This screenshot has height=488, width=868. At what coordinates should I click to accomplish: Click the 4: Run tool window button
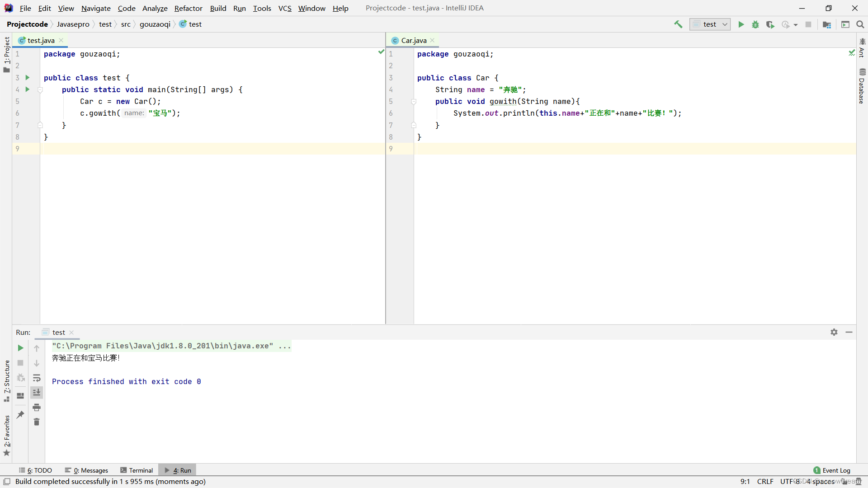click(x=178, y=470)
